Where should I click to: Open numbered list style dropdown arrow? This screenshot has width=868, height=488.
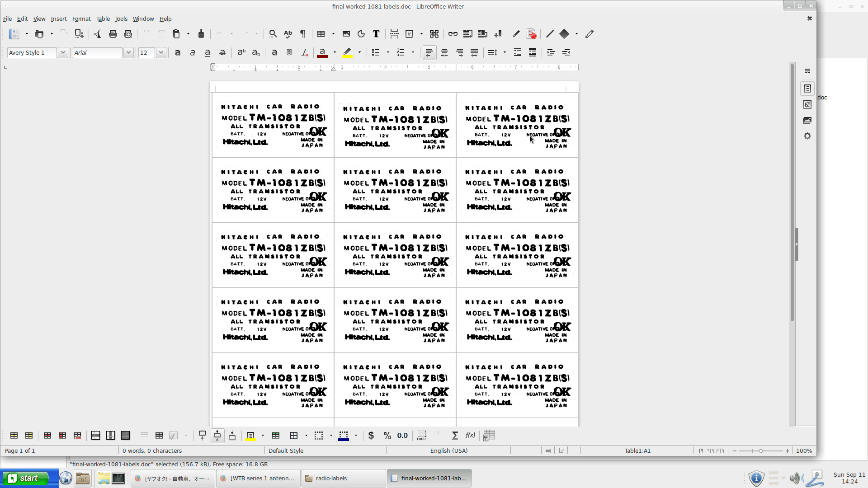413,53
